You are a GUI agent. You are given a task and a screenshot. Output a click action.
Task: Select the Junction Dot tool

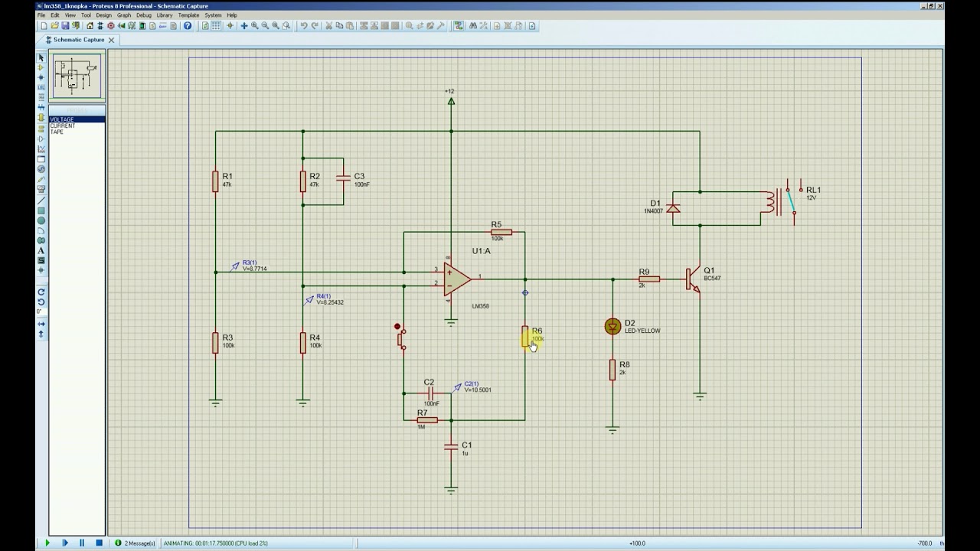(x=41, y=77)
